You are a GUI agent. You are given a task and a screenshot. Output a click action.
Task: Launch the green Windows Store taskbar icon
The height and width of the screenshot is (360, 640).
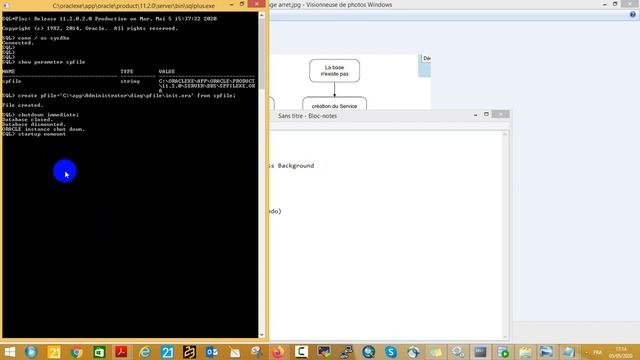(99, 352)
